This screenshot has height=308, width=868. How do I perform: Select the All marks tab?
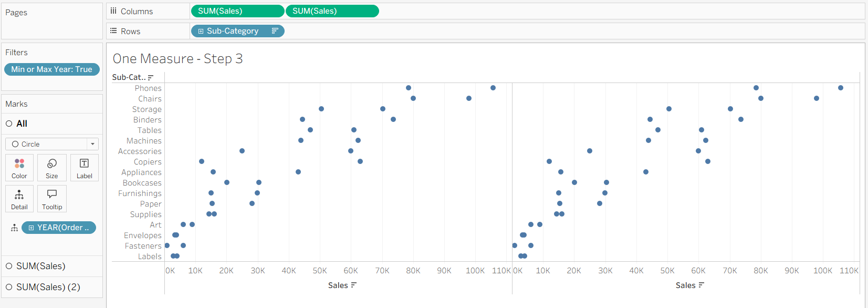pyautogui.click(x=22, y=124)
